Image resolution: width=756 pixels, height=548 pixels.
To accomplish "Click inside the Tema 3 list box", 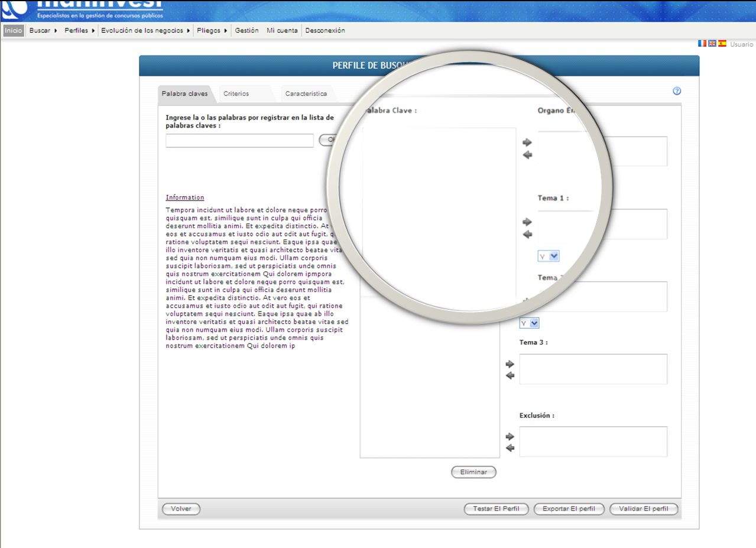I will [593, 369].
